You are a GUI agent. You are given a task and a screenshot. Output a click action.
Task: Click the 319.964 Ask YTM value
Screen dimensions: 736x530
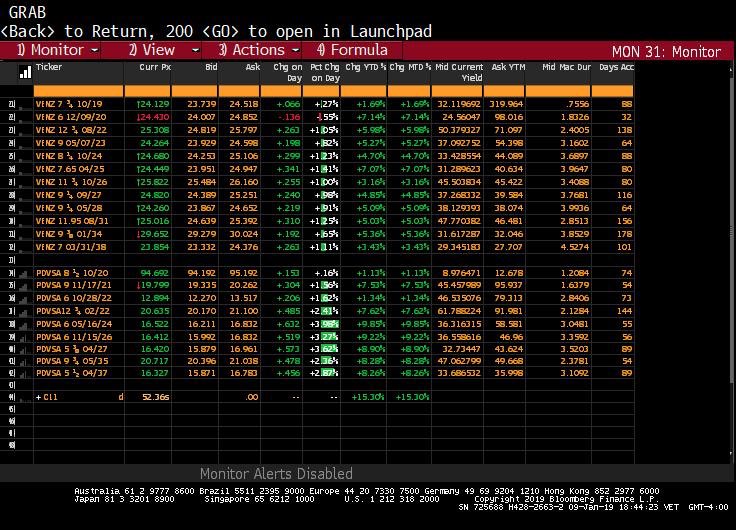506,104
